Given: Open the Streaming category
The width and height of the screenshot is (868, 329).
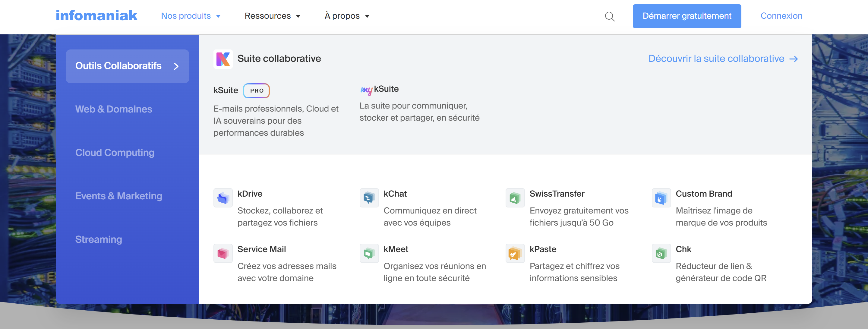Looking at the screenshot, I should 98,239.
